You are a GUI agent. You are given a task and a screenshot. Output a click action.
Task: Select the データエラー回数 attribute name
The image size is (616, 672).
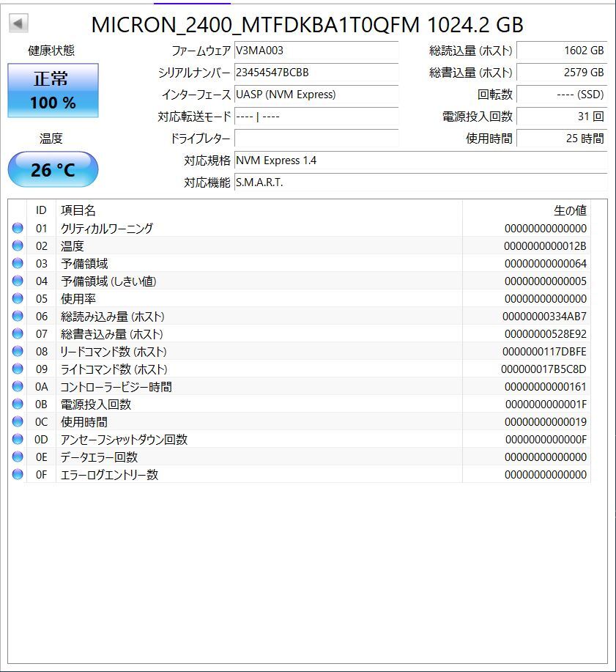click(x=99, y=457)
